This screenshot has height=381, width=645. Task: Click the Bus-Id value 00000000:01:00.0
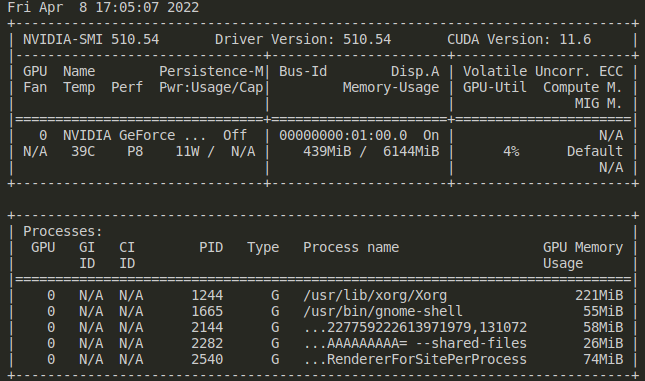tap(343, 135)
